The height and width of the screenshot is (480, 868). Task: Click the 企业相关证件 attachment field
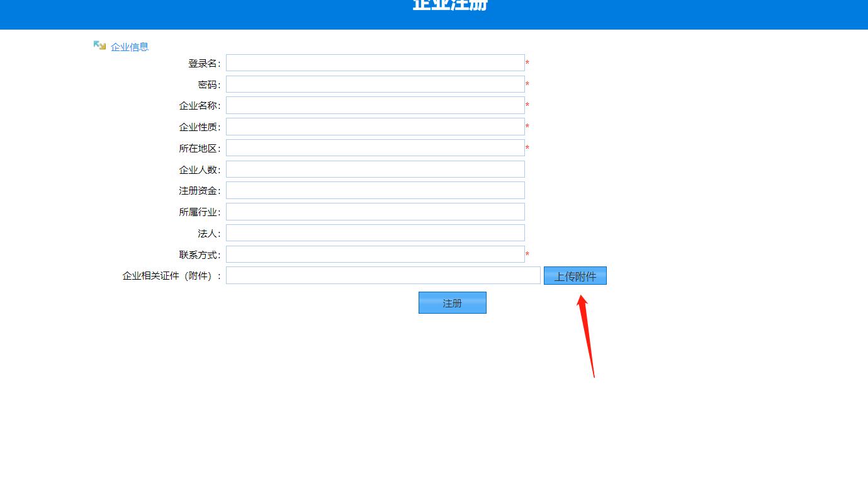pyautogui.click(x=383, y=275)
